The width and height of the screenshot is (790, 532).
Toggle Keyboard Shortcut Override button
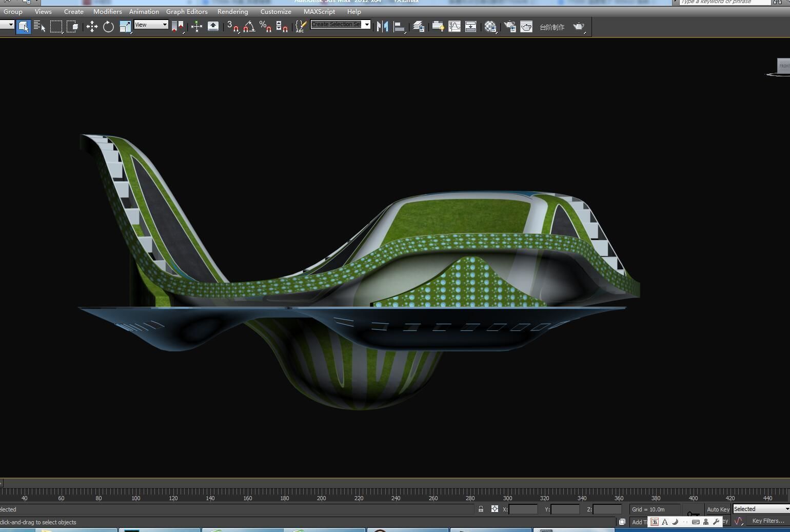point(213,27)
